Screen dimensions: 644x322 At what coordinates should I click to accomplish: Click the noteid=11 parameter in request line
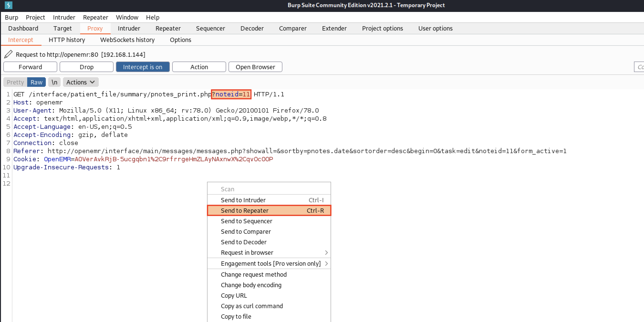coord(232,94)
